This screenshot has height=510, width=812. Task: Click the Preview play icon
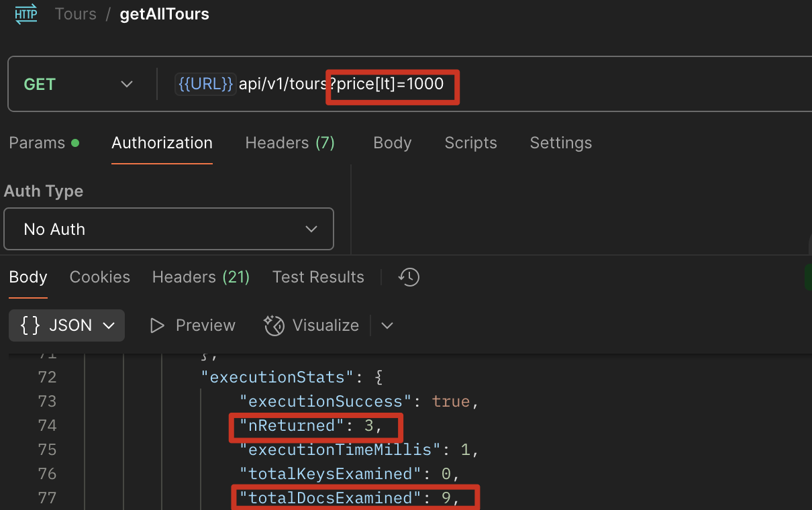[x=158, y=325]
